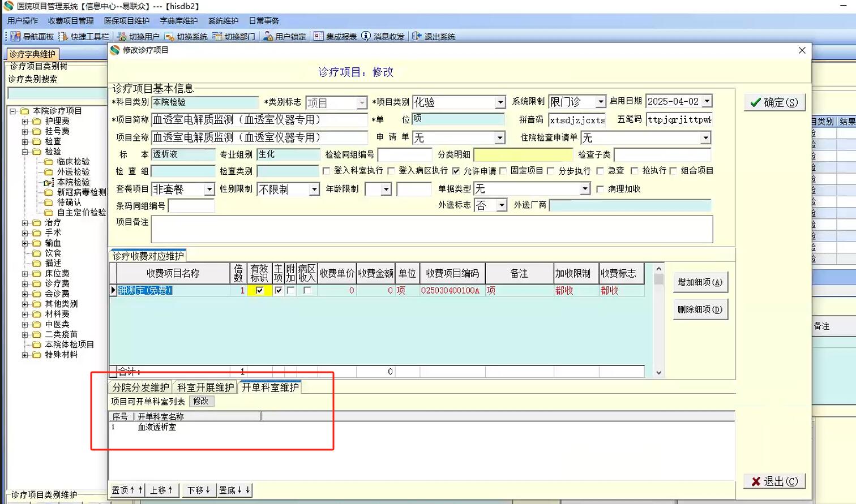Enable the 急查 checkbox
This screenshot has width=856, height=504.
point(600,171)
